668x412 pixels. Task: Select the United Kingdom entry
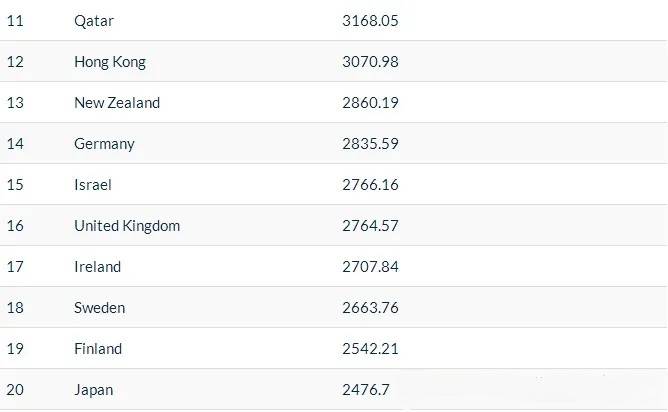(127, 225)
